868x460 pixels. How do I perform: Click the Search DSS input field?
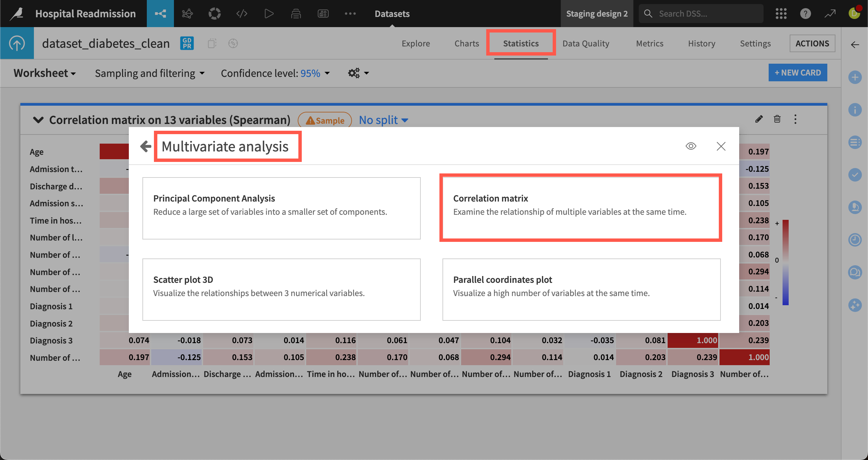(x=705, y=14)
